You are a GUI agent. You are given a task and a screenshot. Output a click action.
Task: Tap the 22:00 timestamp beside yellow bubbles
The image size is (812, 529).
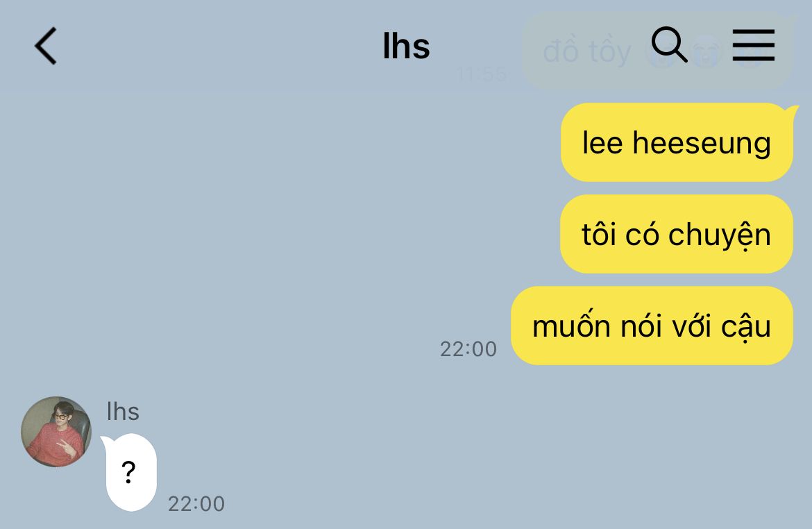point(468,349)
